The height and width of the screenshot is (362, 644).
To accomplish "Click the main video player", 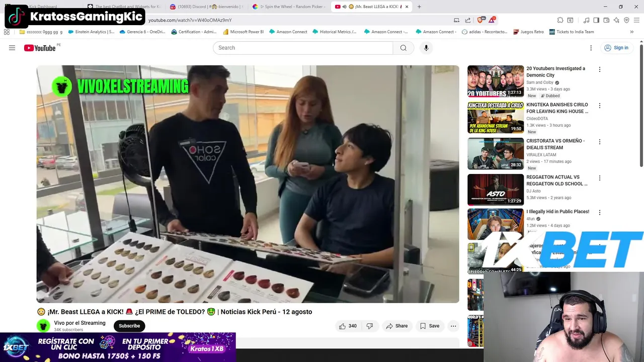I will [x=248, y=184].
